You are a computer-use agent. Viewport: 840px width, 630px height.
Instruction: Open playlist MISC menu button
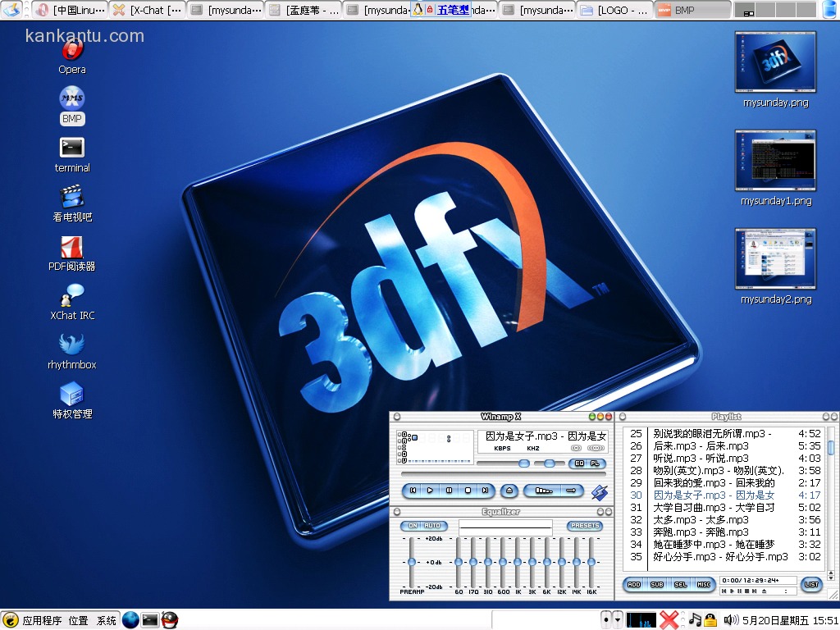(x=703, y=584)
